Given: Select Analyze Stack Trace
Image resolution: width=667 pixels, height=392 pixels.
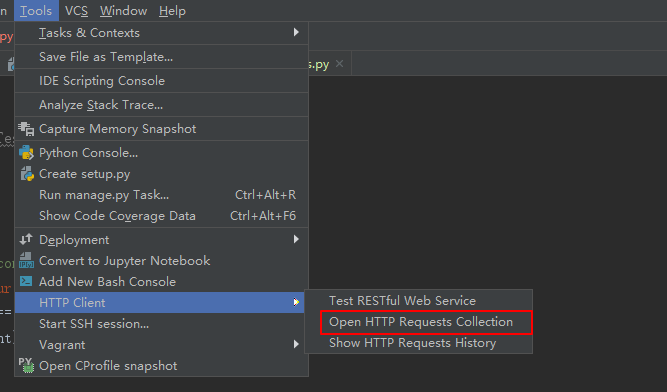Looking at the screenshot, I should point(162,105).
